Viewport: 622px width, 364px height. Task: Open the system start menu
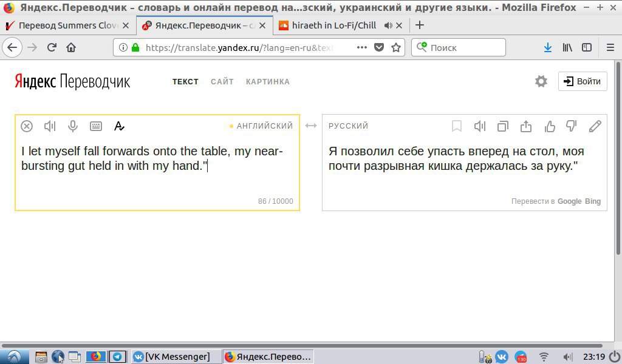[x=15, y=357]
